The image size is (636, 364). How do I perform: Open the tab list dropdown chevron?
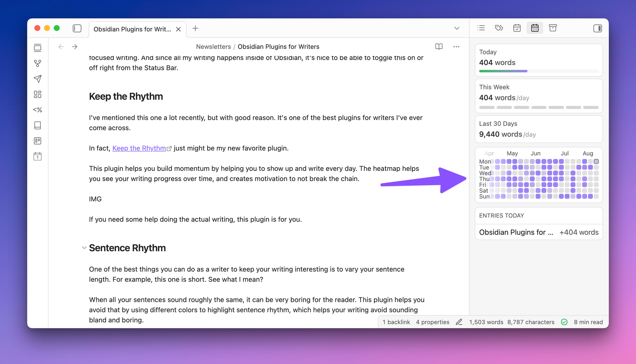[457, 29]
